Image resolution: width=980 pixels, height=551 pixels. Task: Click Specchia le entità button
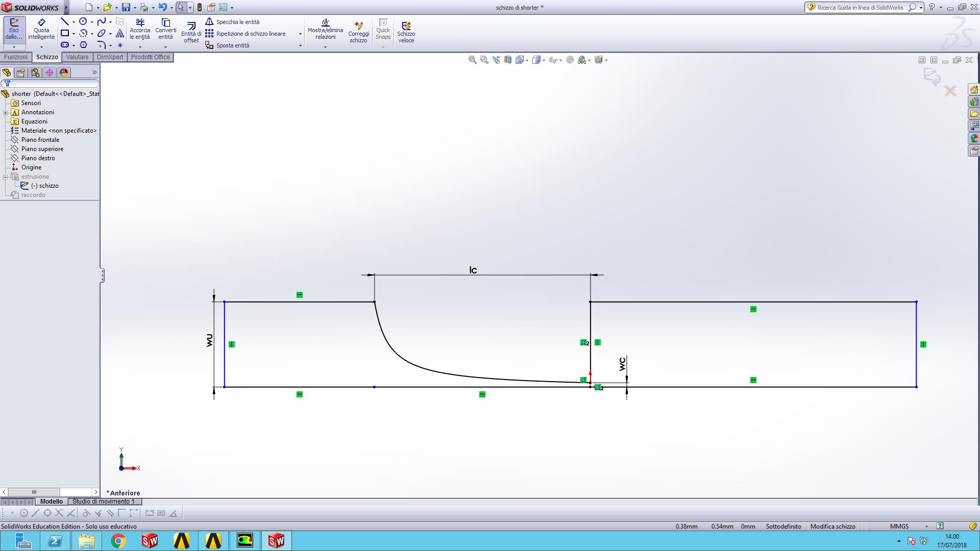point(233,22)
